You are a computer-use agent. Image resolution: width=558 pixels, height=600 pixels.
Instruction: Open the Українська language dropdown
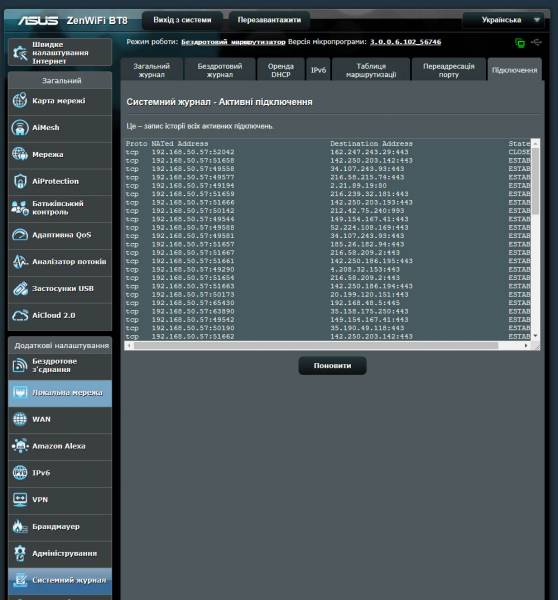pos(504,20)
